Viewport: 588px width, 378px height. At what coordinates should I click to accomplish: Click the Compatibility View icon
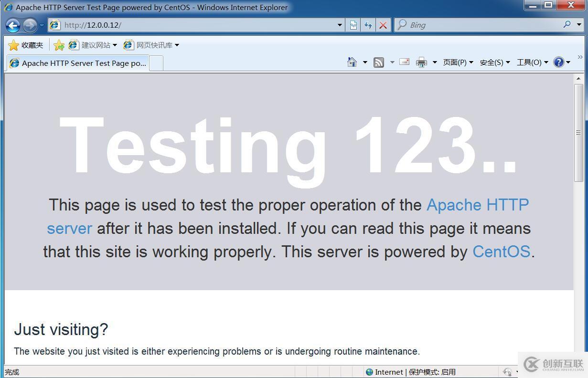[353, 25]
